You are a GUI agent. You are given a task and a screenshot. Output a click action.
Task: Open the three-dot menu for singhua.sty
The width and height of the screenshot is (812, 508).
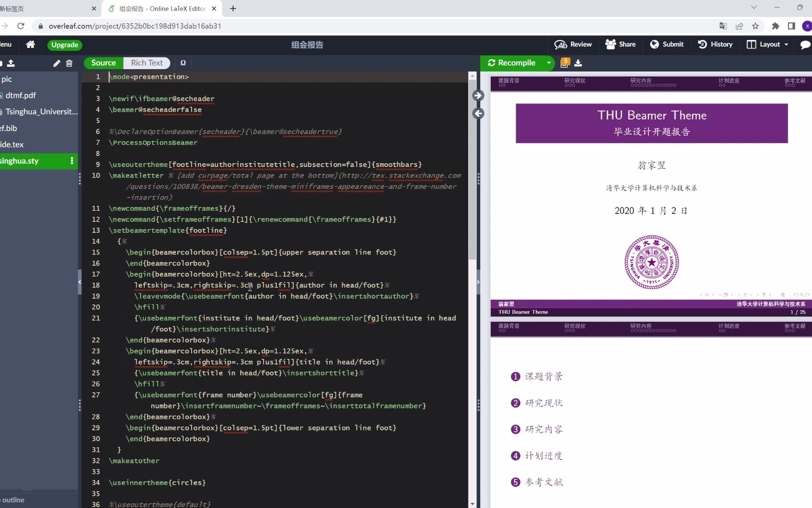coord(72,161)
